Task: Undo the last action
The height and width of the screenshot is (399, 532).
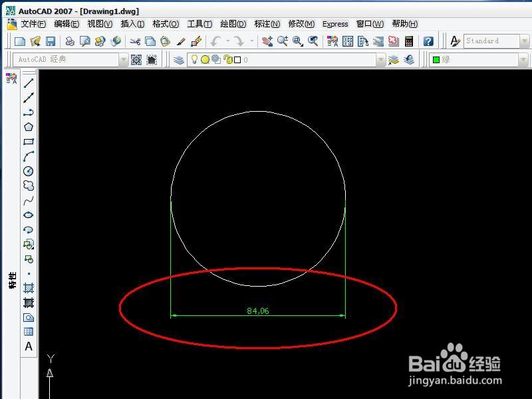Action: [215, 41]
